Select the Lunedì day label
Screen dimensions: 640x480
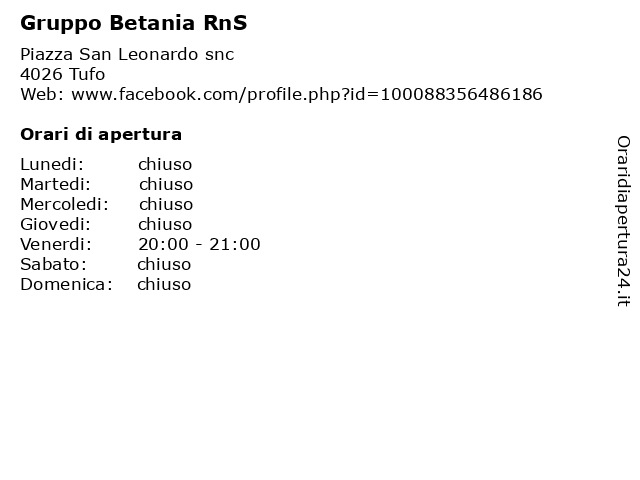click(x=52, y=164)
